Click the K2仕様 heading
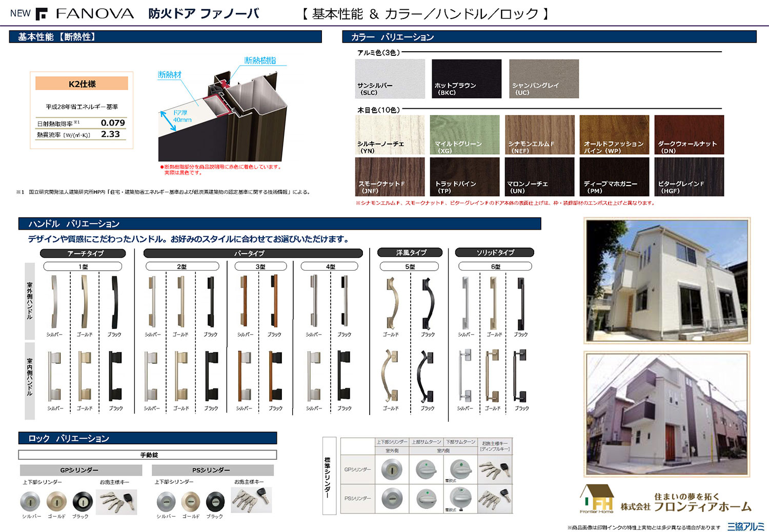This screenshot has height=532, width=769. 82,84
